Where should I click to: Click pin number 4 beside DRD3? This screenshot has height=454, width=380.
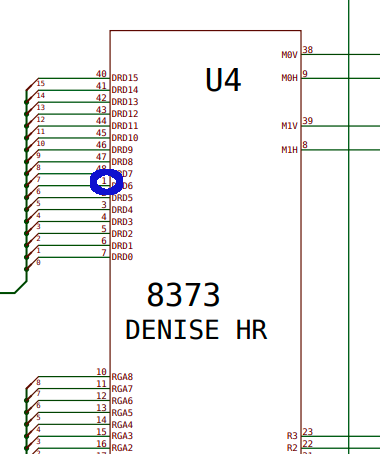click(x=104, y=217)
